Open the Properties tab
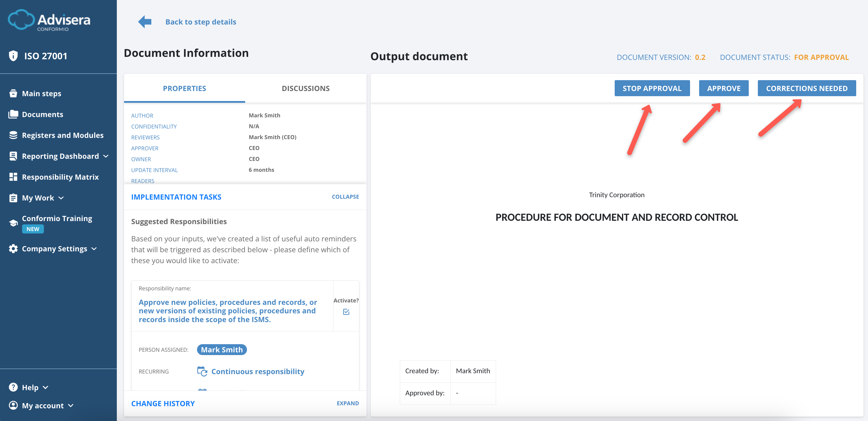The width and height of the screenshot is (868, 421). pos(184,88)
